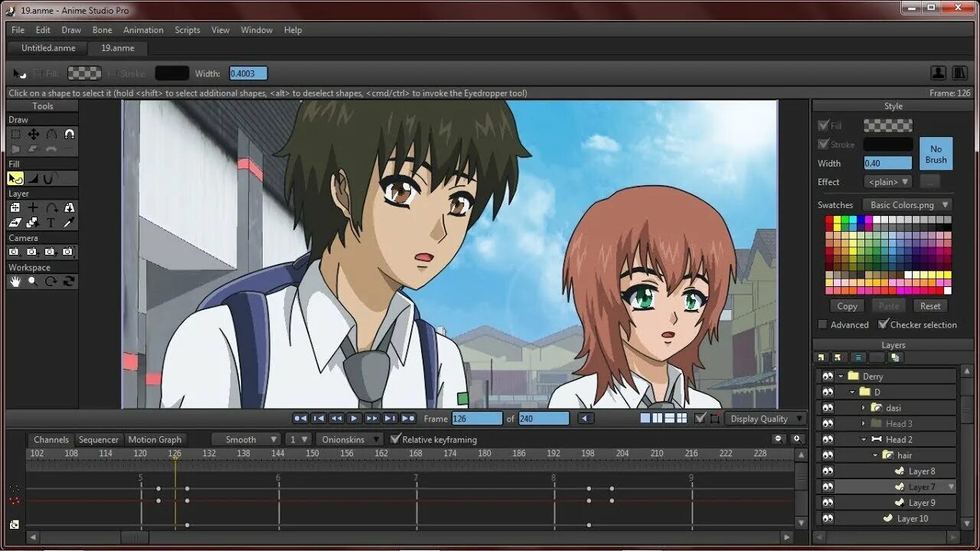Open the Bone menu
The width and height of the screenshot is (980, 551).
coord(102,30)
